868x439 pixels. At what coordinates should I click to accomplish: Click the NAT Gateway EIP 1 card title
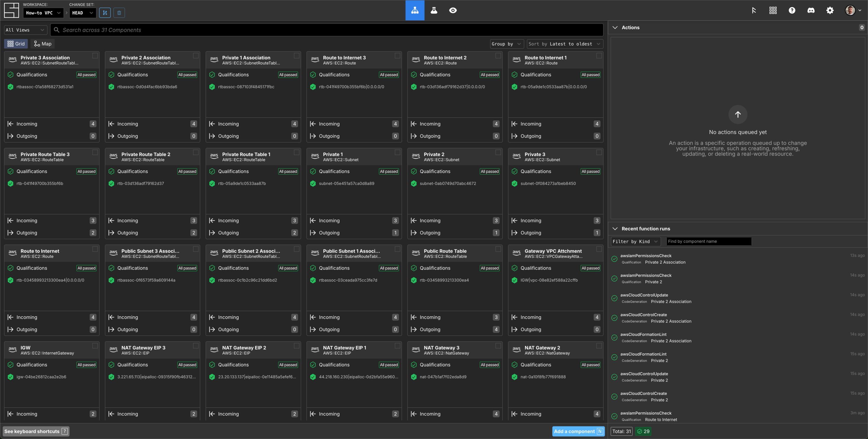(x=344, y=348)
